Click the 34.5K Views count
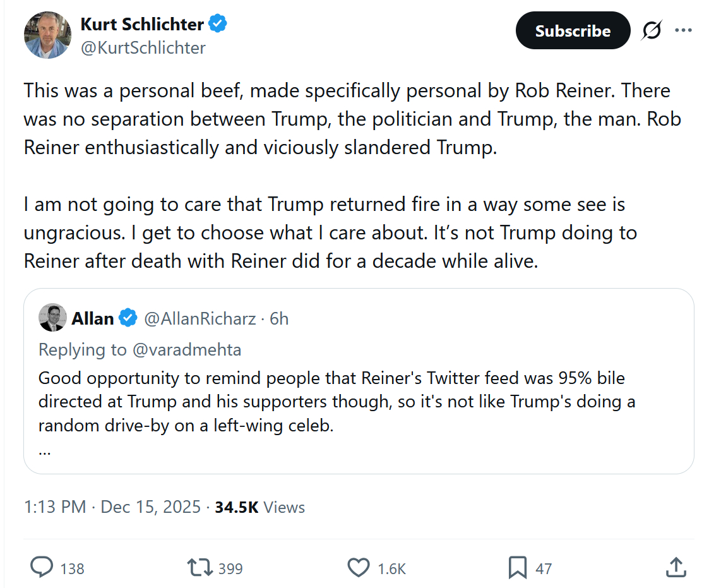Screen dimensions: 709x588 [x=259, y=507]
